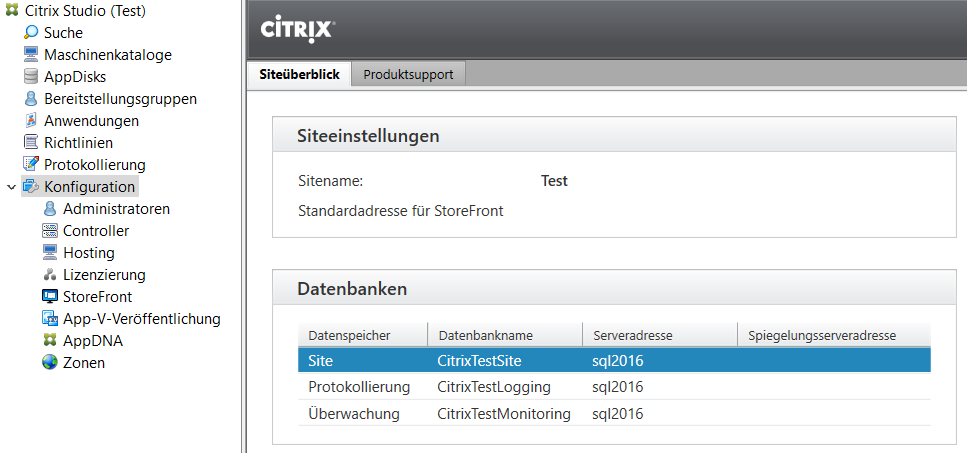Open Bereitstellungsgruppen via its icon
Viewport: 967px width, 453px height.
31,99
